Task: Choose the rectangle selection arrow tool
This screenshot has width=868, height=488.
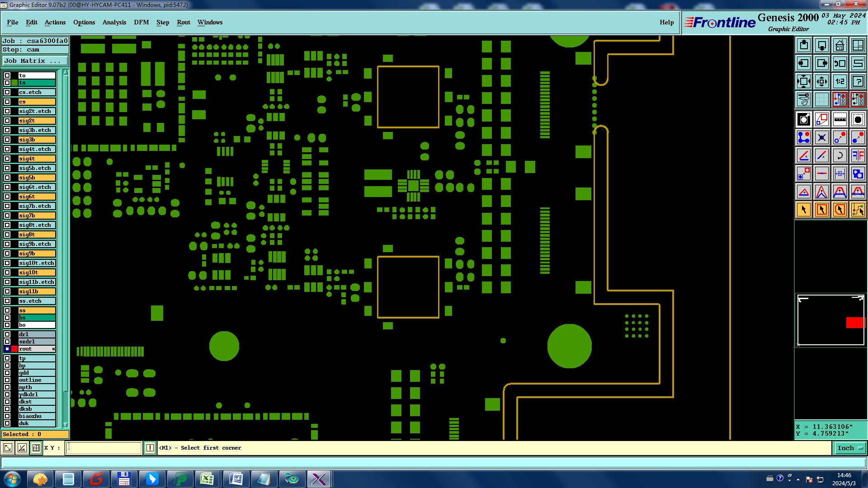Action: point(821,210)
